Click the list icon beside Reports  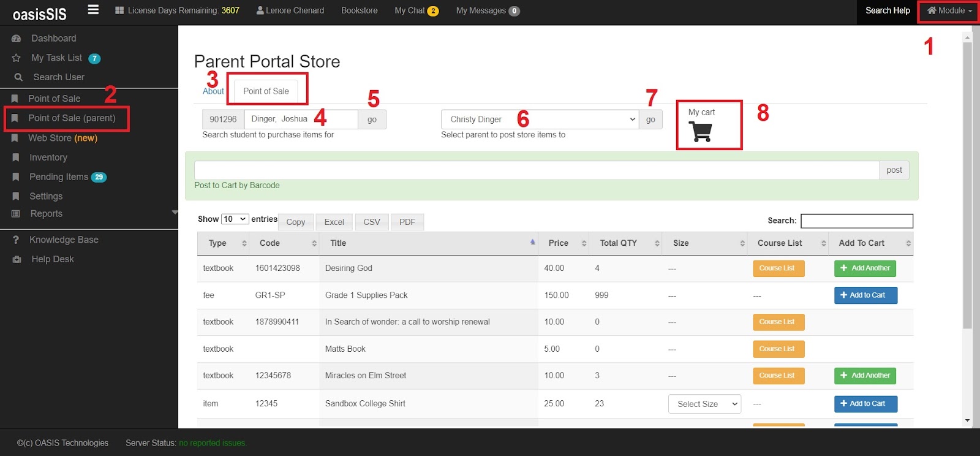[16, 214]
